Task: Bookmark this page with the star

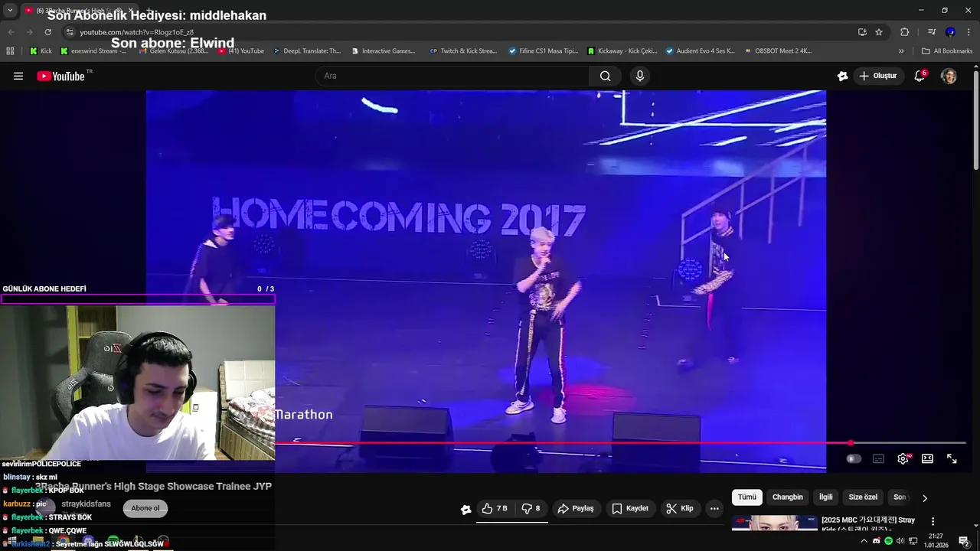Action: [879, 32]
